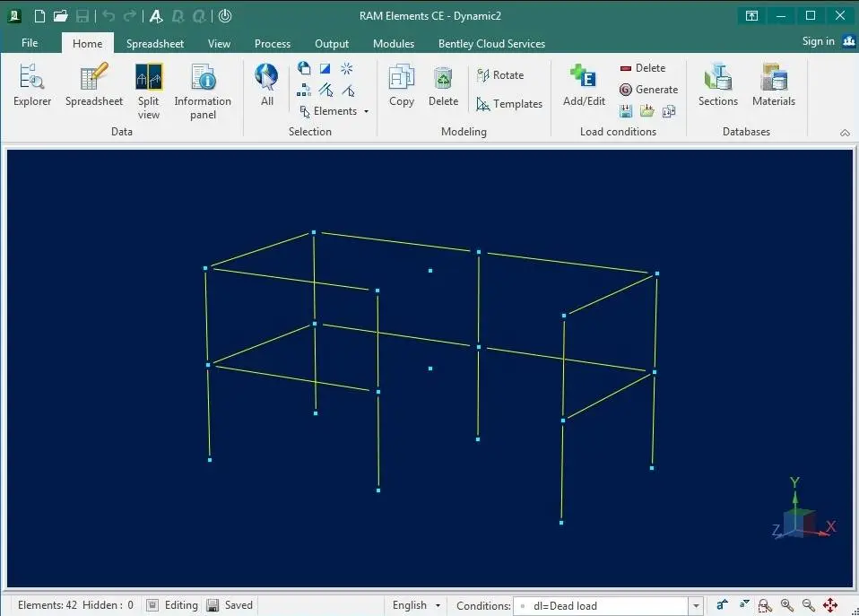
Task: Click the Editing status indicator icon
Action: pos(152,605)
